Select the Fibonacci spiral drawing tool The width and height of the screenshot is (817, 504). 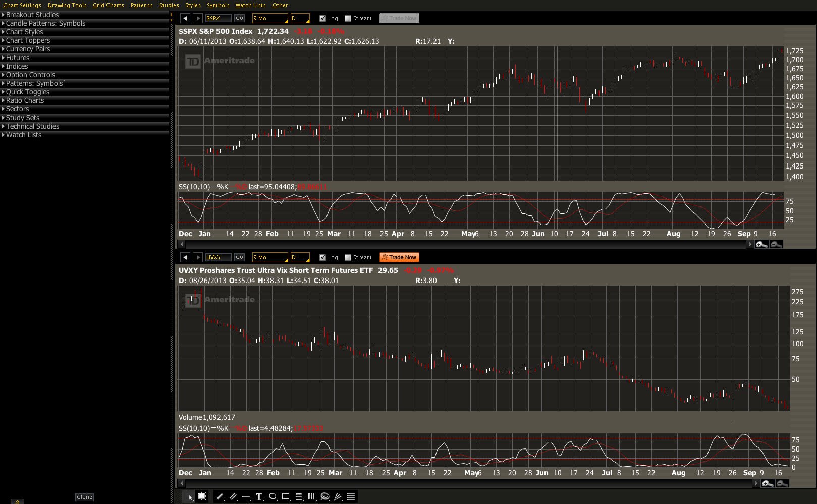[x=325, y=496]
